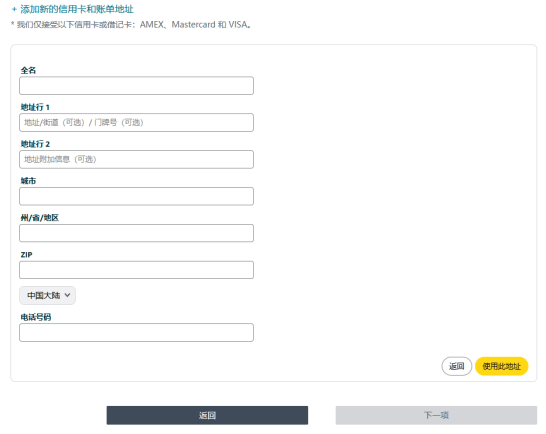Click the ZIP code field
This screenshot has width=546, height=434.
136,270
